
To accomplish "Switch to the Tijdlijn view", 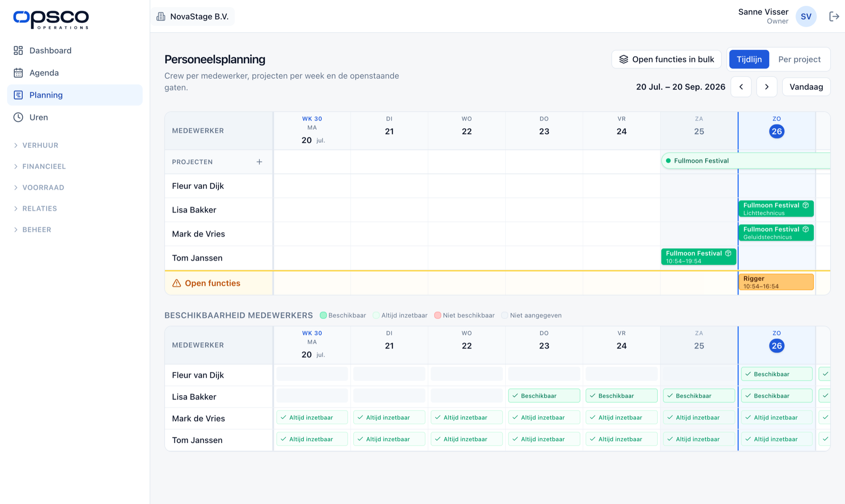I will [x=749, y=60].
